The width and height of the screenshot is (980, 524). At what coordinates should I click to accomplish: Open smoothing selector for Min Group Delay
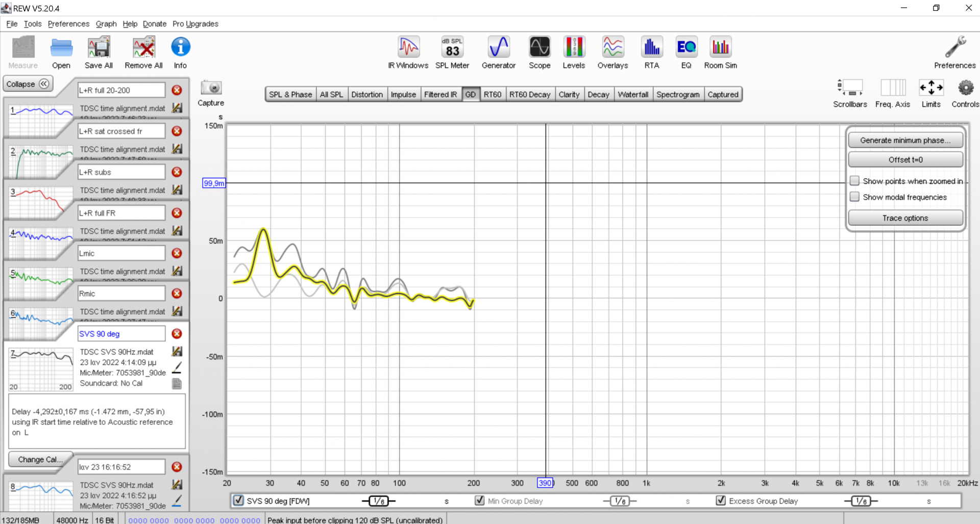[x=620, y=501]
